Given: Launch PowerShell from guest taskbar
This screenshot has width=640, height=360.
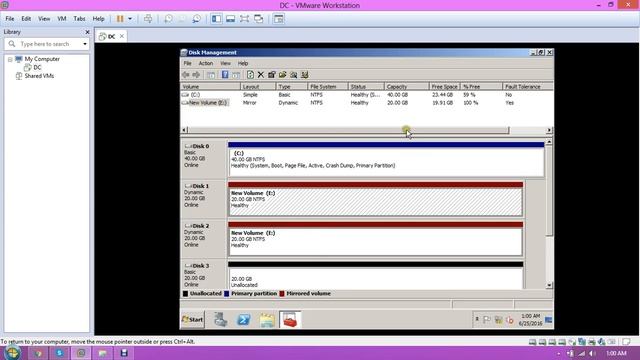Looking at the screenshot, I should coord(244,320).
